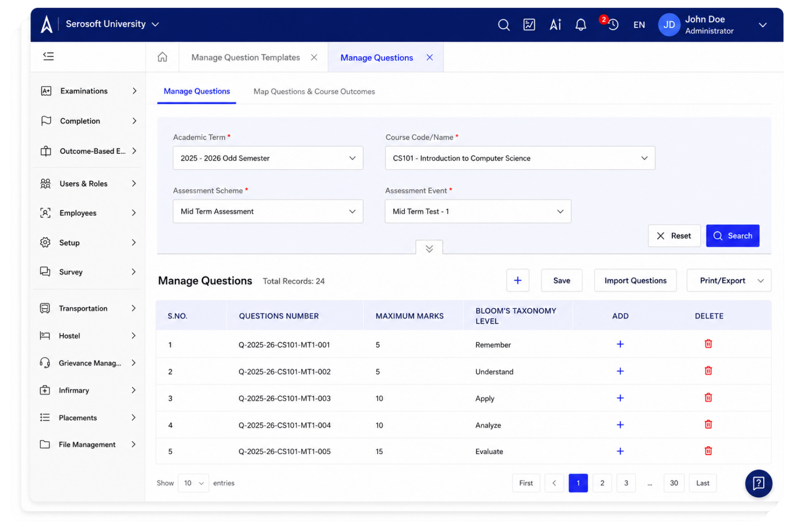Open the Serosoft logo

46,24
